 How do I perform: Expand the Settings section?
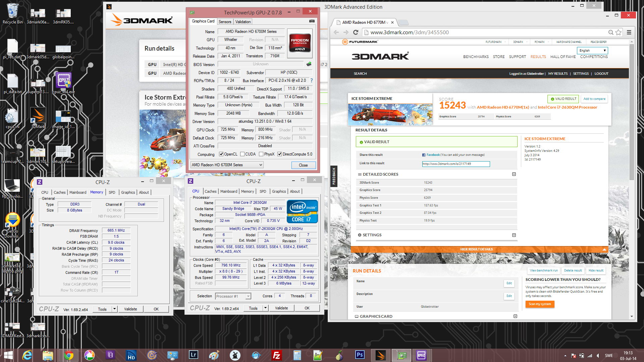coord(514,235)
